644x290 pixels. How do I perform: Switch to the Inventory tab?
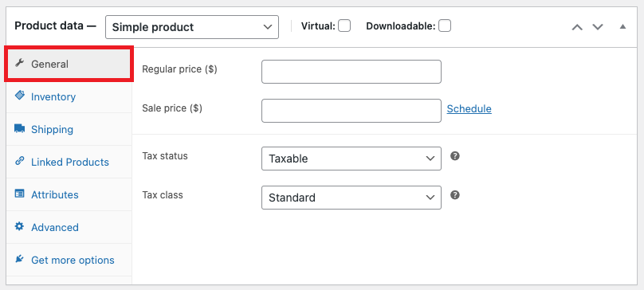[x=69, y=97]
